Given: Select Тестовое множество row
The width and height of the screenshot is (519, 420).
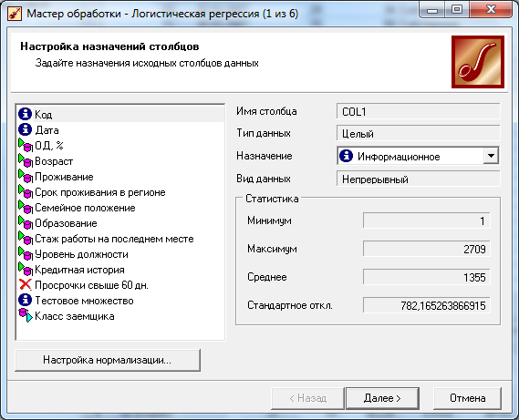Looking at the screenshot, I should [x=120, y=301].
